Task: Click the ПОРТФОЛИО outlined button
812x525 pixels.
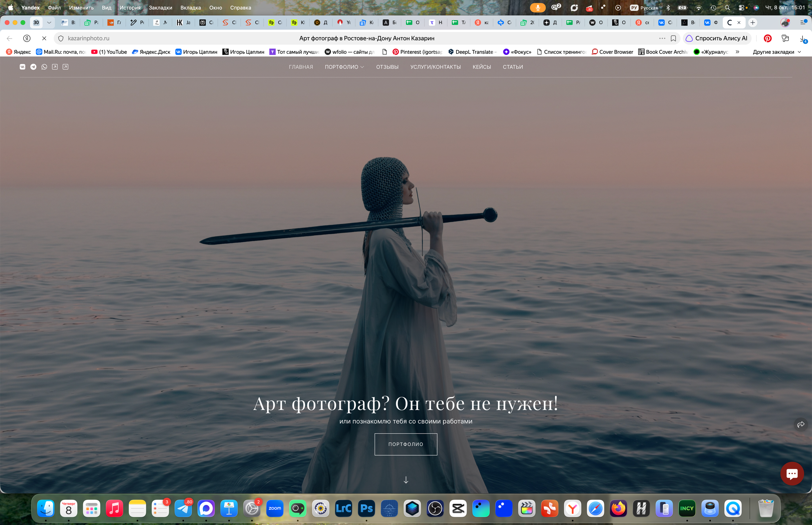Action: pos(406,444)
